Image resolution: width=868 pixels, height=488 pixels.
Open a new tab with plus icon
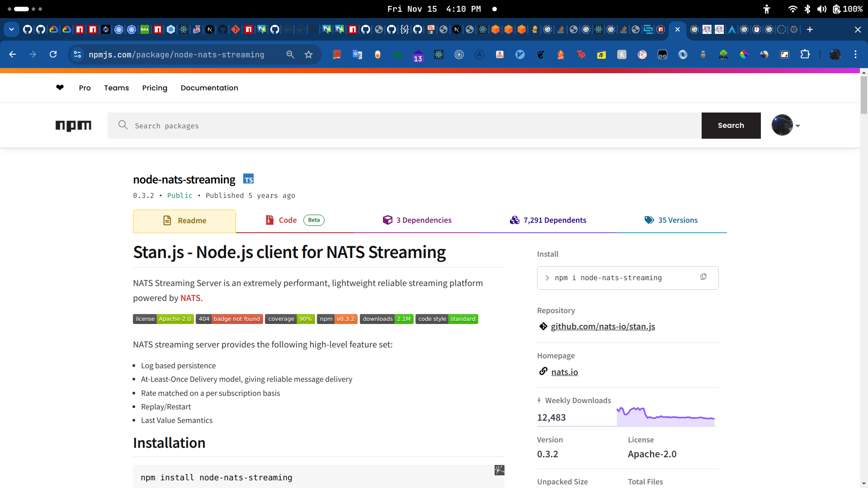click(x=810, y=29)
